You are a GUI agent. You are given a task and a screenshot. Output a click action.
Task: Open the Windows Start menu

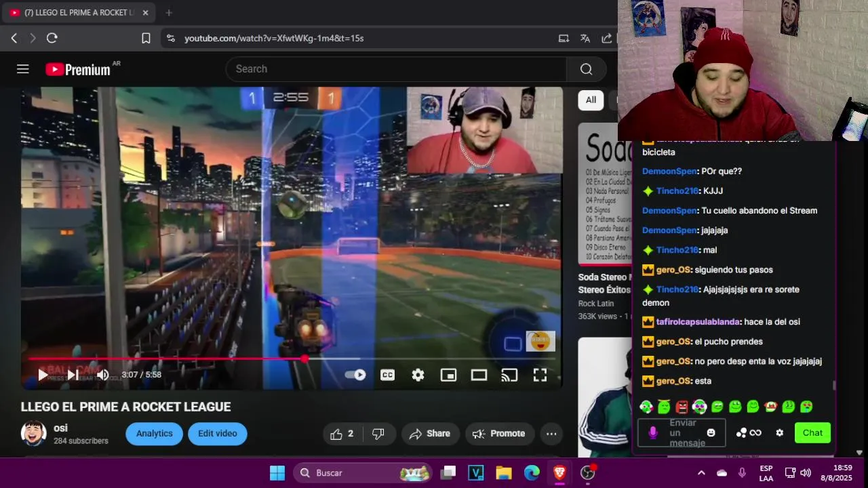pos(277,472)
